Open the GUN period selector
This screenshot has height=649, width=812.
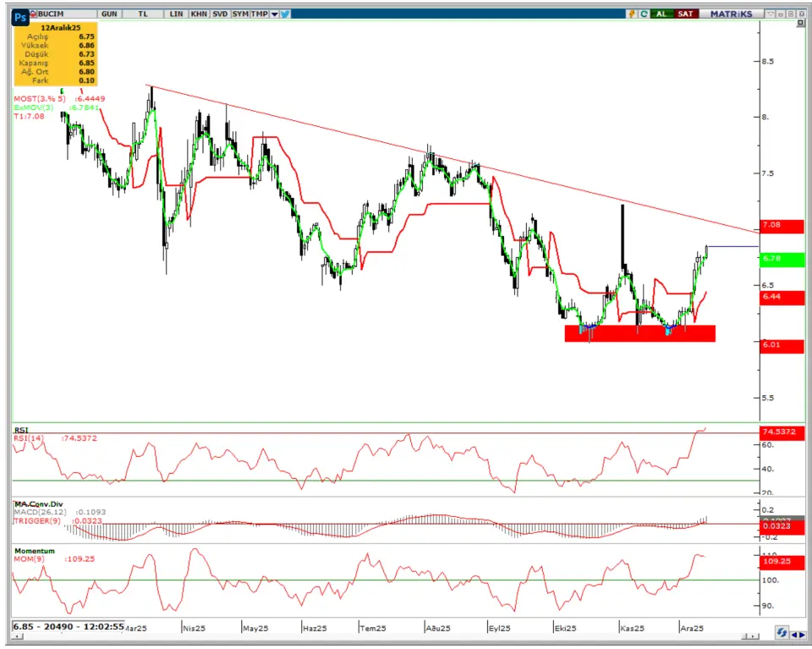coord(109,14)
